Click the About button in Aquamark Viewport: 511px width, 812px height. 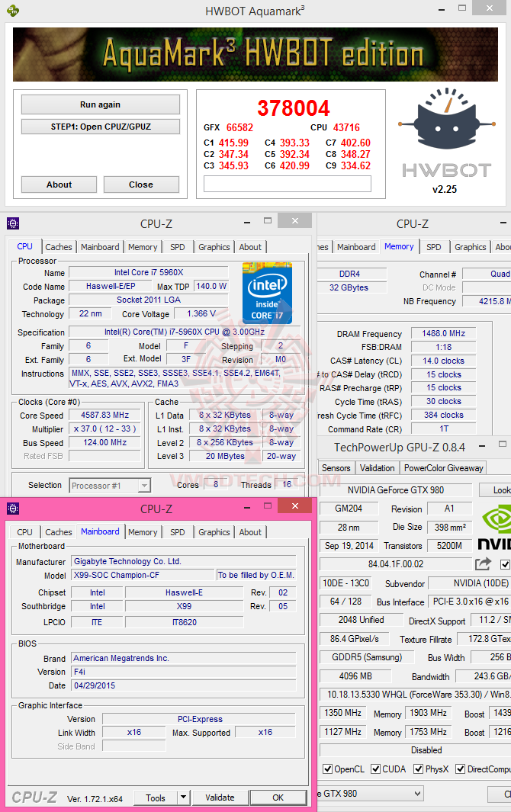tap(59, 185)
